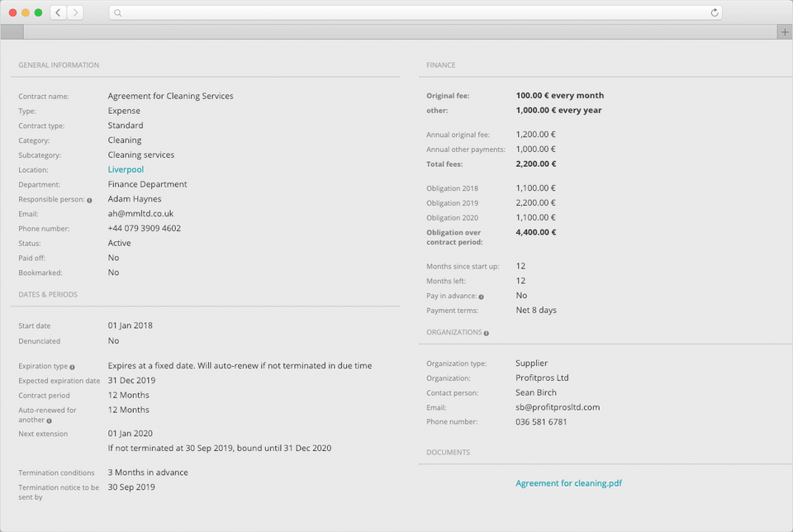Screen dimensions: 793x532
Task: Maximize the browser window
Action: [38, 12]
